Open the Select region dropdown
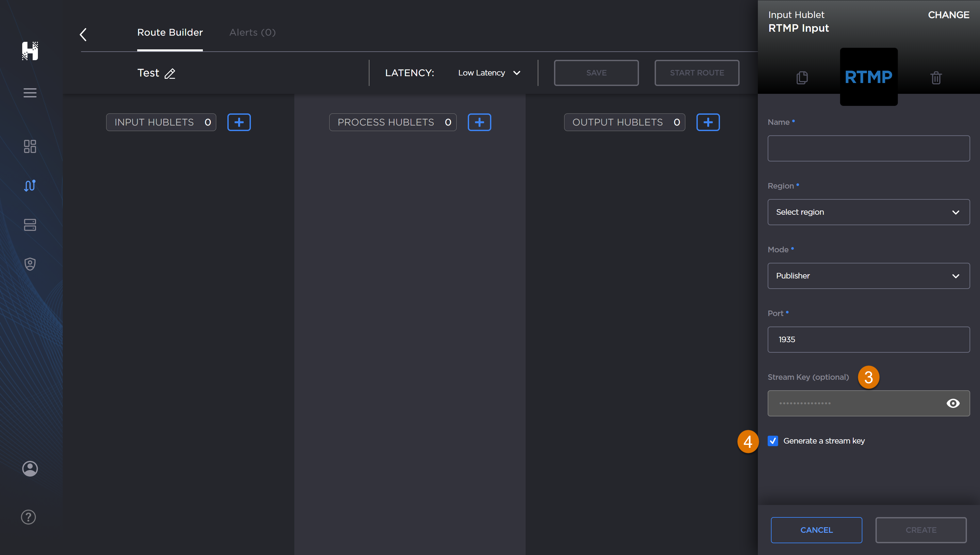 tap(868, 212)
